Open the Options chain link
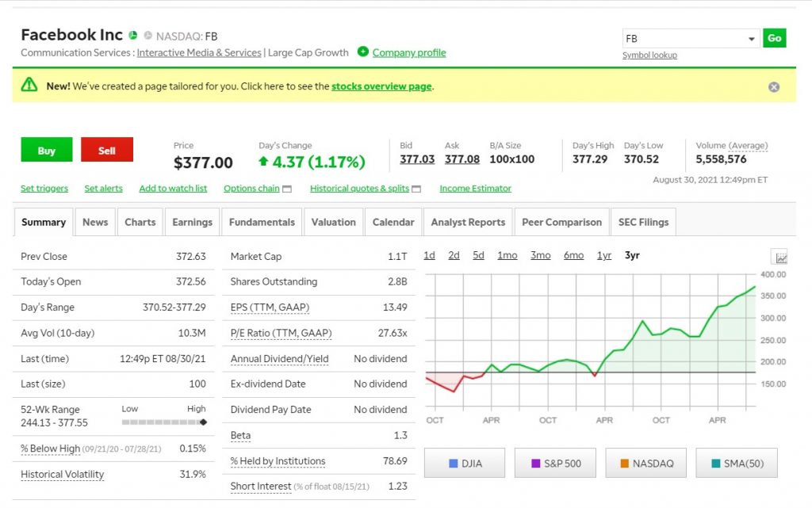 tap(251, 189)
